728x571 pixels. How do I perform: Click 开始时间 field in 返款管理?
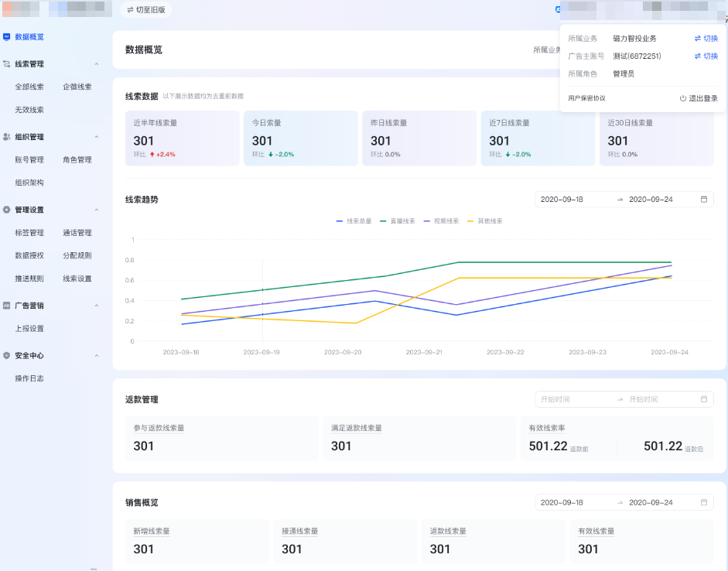tap(572, 399)
